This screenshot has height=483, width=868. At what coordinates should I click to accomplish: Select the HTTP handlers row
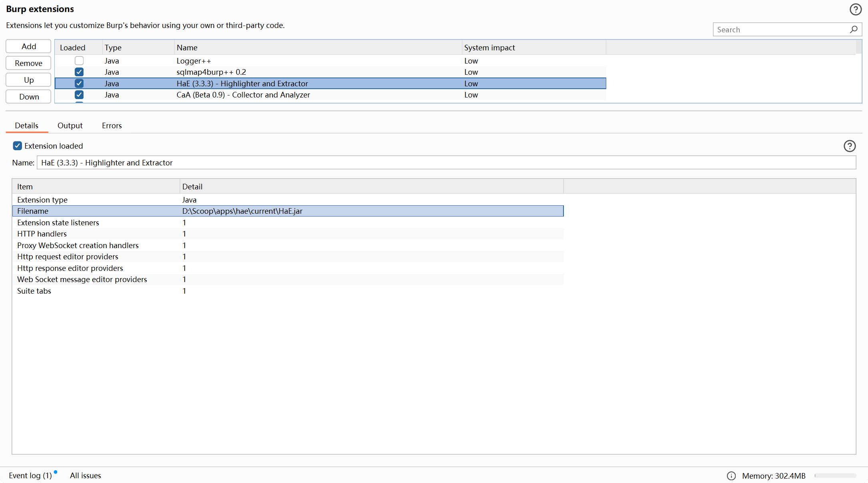click(288, 234)
